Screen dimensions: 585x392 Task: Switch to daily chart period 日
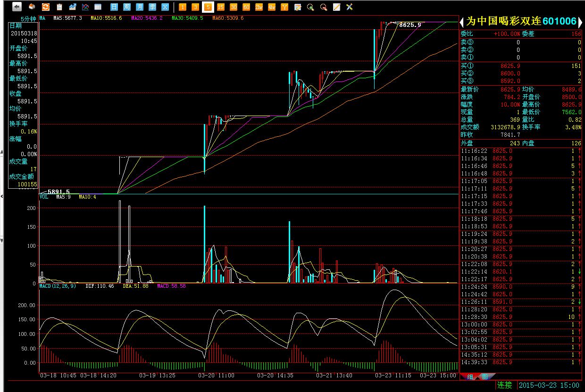[x=114, y=7]
